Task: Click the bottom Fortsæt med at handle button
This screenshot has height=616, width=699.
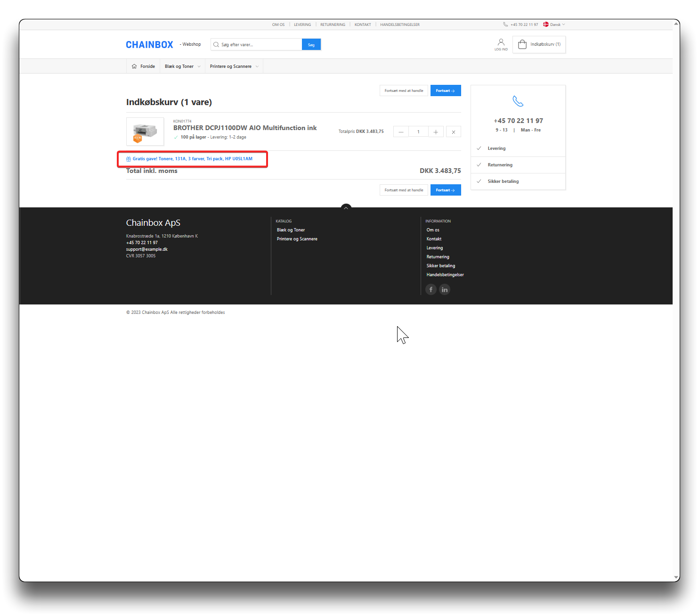Action: pyautogui.click(x=404, y=190)
